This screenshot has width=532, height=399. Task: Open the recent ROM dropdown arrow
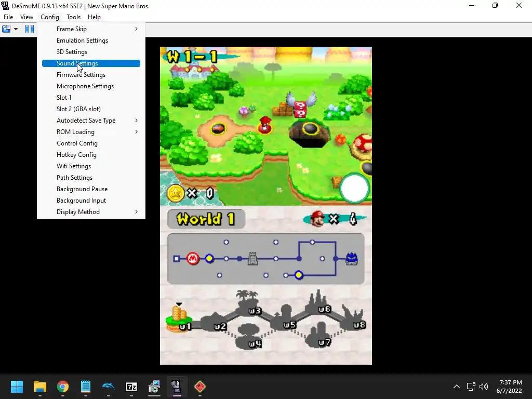pyautogui.click(x=16, y=29)
